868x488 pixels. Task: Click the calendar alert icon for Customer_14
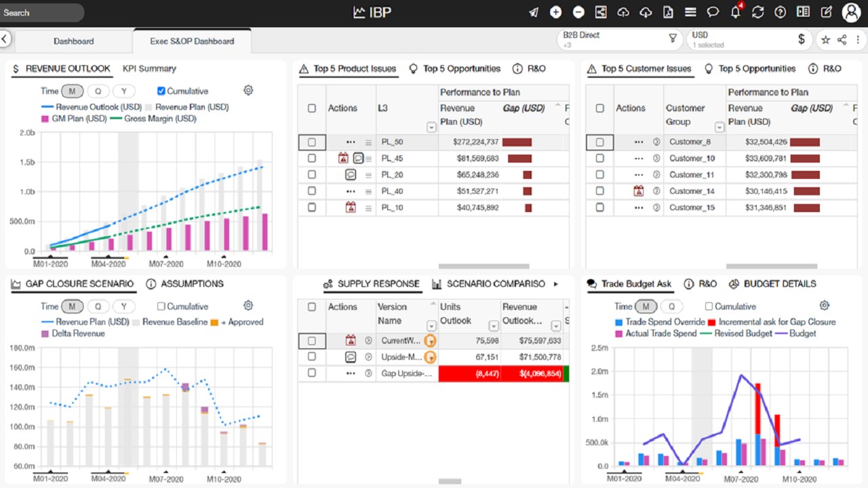638,190
